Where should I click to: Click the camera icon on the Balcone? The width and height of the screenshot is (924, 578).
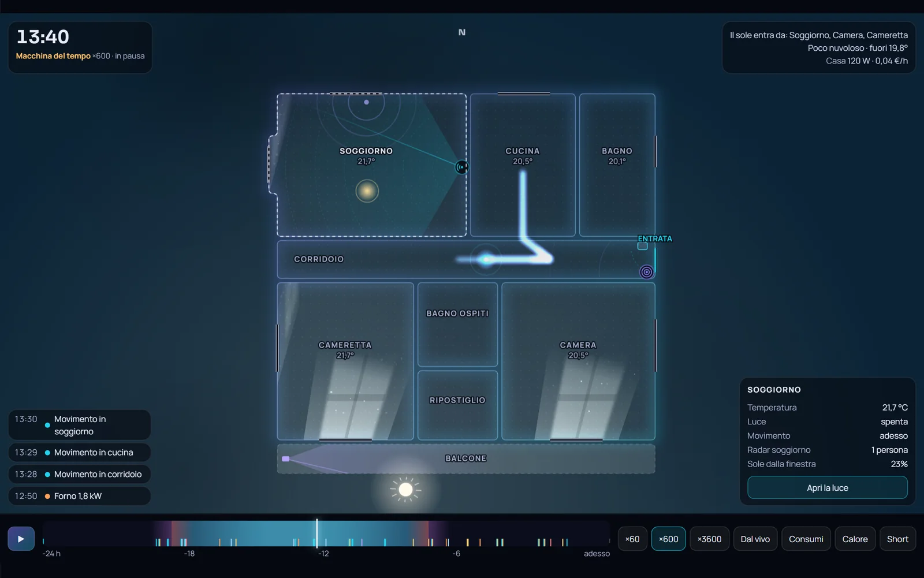coord(285,458)
